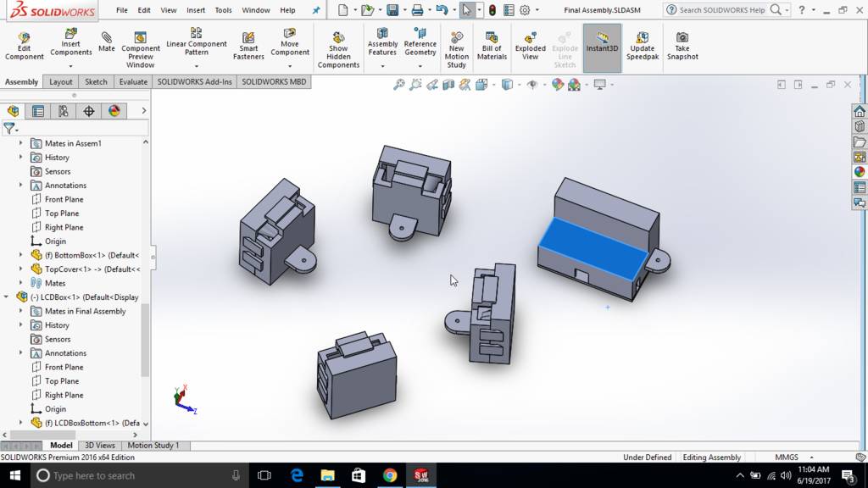Click the tree filter funnel icon

(x=8, y=129)
